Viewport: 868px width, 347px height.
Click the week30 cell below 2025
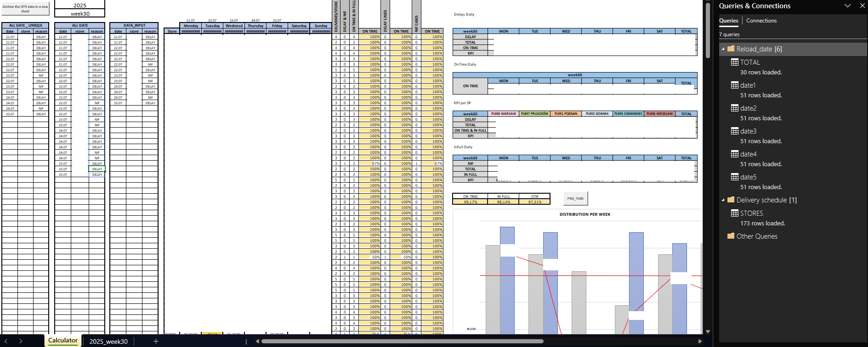[80, 14]
